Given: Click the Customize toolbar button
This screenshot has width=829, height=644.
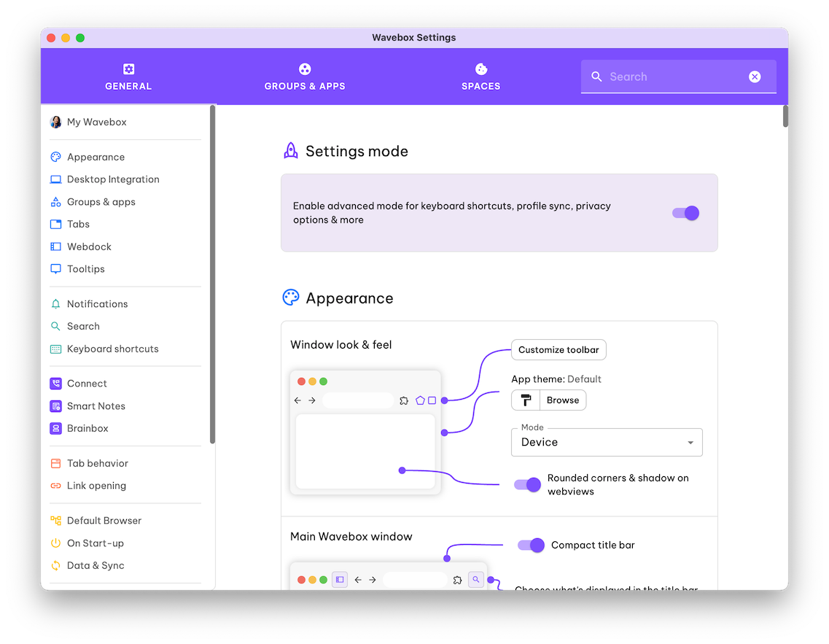Looking at the screenshot, I should click(x=558, y=350).
